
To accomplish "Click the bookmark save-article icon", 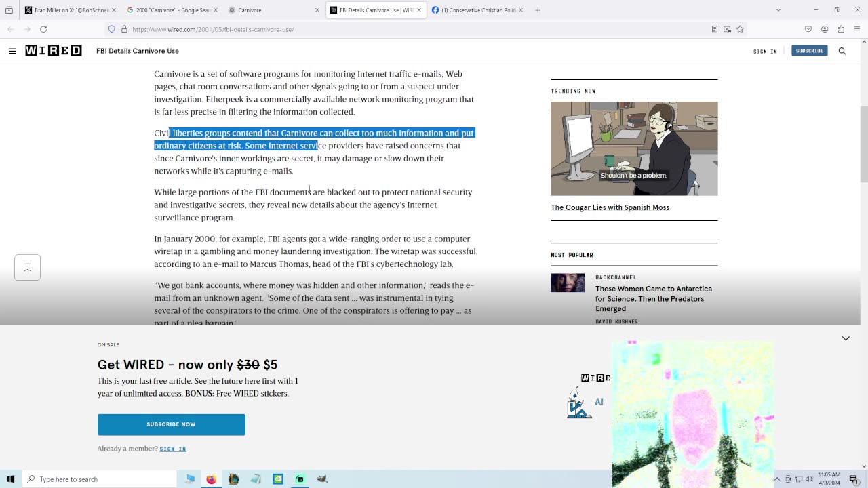I will pyautogui.click(x=28, y=267).
